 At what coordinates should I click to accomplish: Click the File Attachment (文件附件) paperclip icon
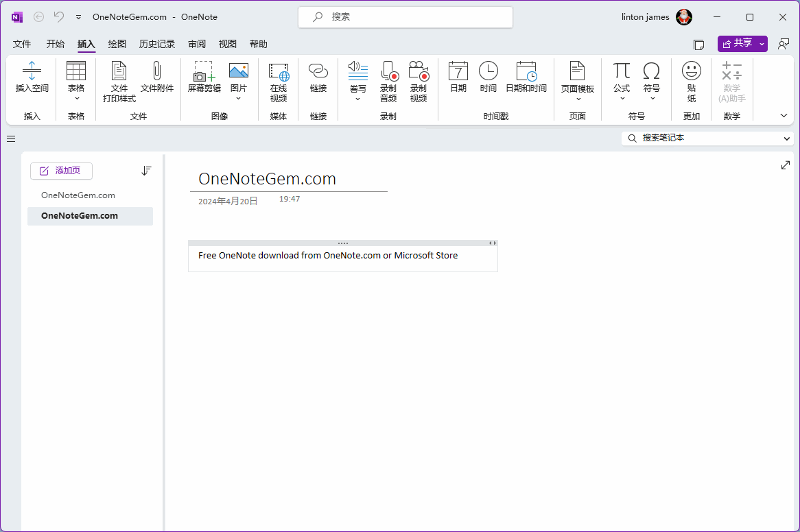tap(156, 71)
